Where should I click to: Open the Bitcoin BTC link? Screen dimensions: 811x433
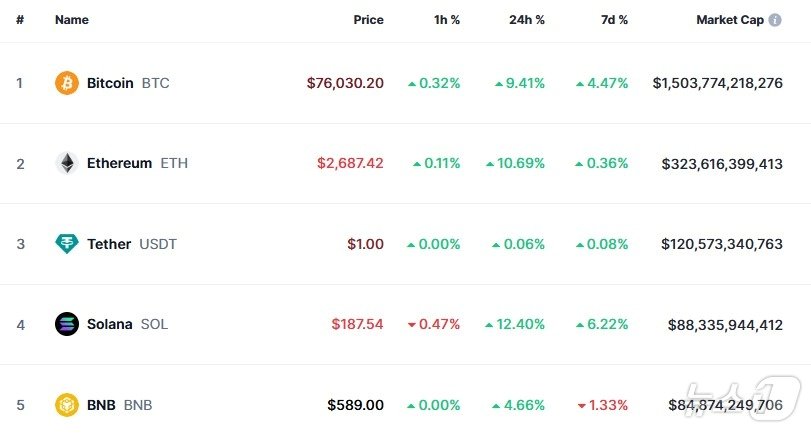pyautogui.click(x=128, y=83)
